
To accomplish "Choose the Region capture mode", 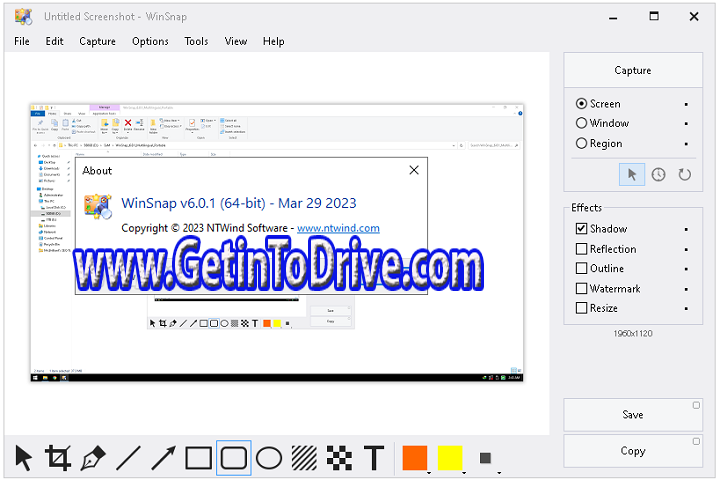I will tap(581, 143).
